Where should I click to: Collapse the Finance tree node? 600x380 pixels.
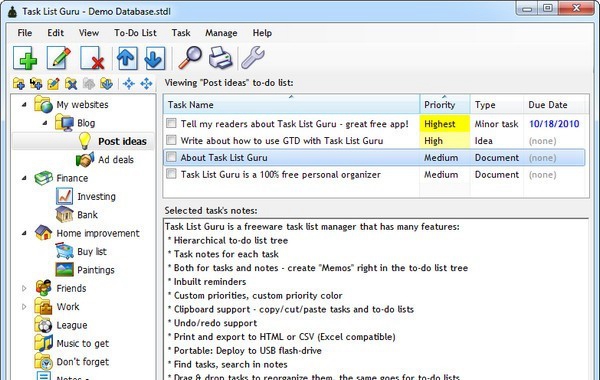coord(24,178)
